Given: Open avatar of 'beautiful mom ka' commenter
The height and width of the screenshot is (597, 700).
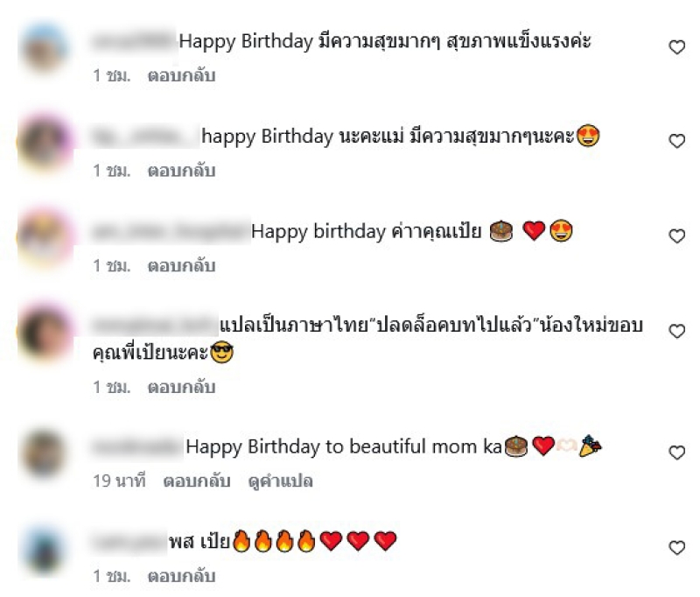Looking at the screenshot, I should 43,453.
